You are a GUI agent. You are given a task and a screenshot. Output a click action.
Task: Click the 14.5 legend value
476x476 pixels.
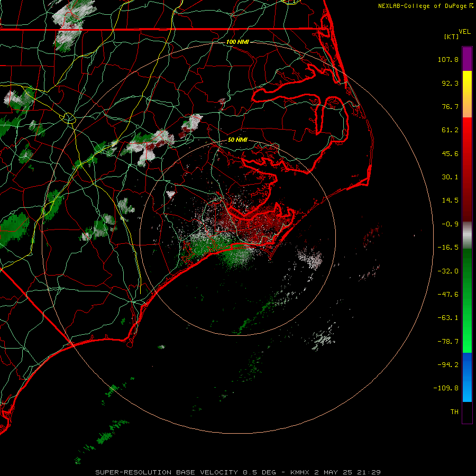point(450,200)
